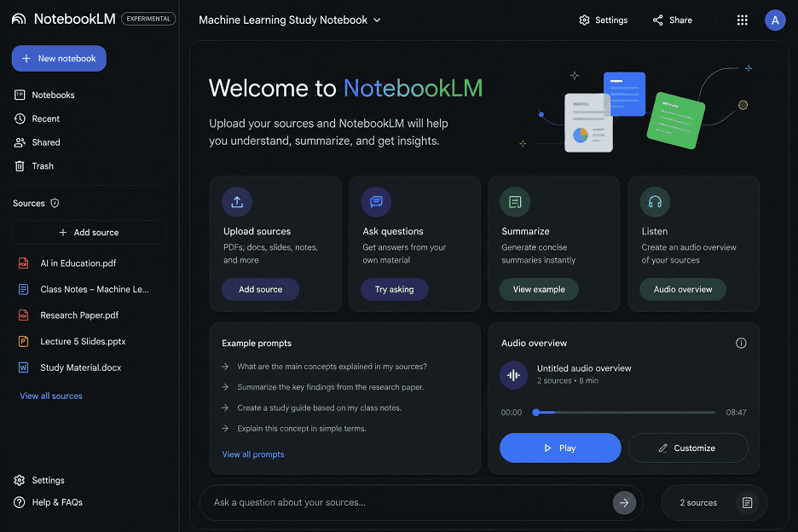The width and height of the screenshot is (798, 532).
Task: Click the View example button
Action: click(x=539, y=289)
